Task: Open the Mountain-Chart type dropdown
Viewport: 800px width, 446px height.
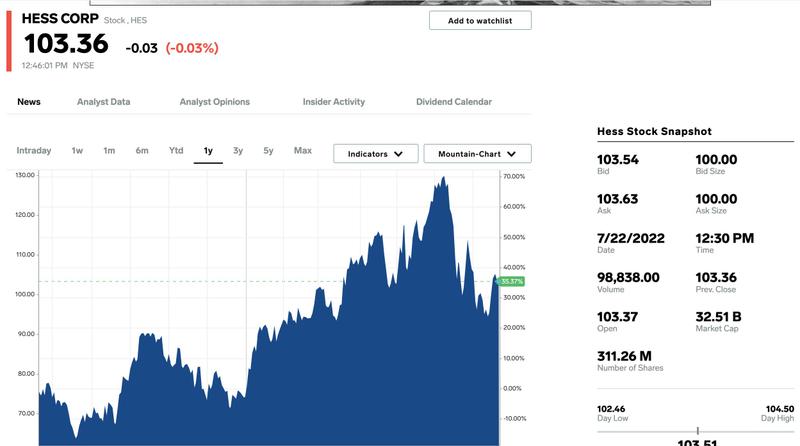Action: pyautogui.click(x=478, y=154)
